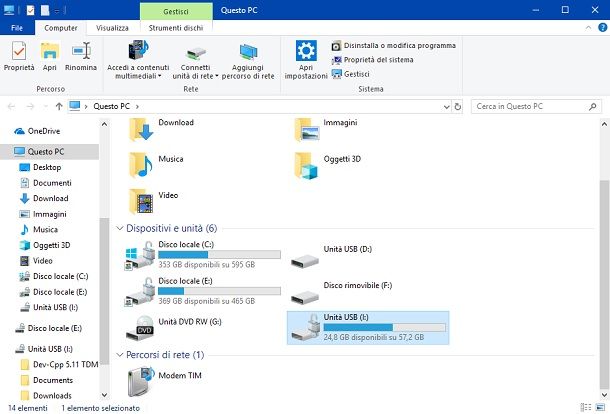This screenshot has width=610, height=414.
Task: Switch to the Computer ribbon tab
Action: (61, 28)
